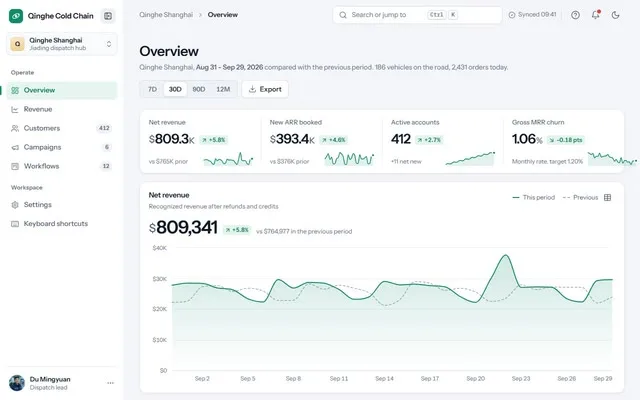Click the Sep 23 label on the chart axis
Viewport: 640px width, 400px height.
click(x=521, y=378)
